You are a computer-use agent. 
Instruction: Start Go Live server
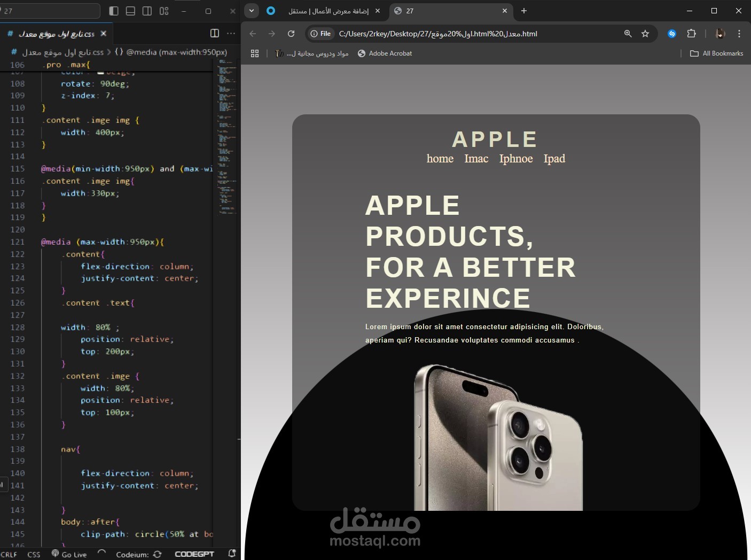(69, 555)
